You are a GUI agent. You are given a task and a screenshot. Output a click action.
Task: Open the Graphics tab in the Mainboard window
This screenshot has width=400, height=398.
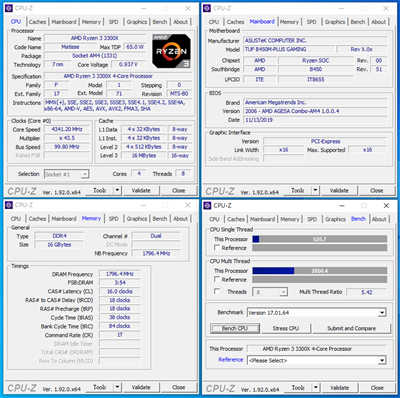click(x=335, y=22)
